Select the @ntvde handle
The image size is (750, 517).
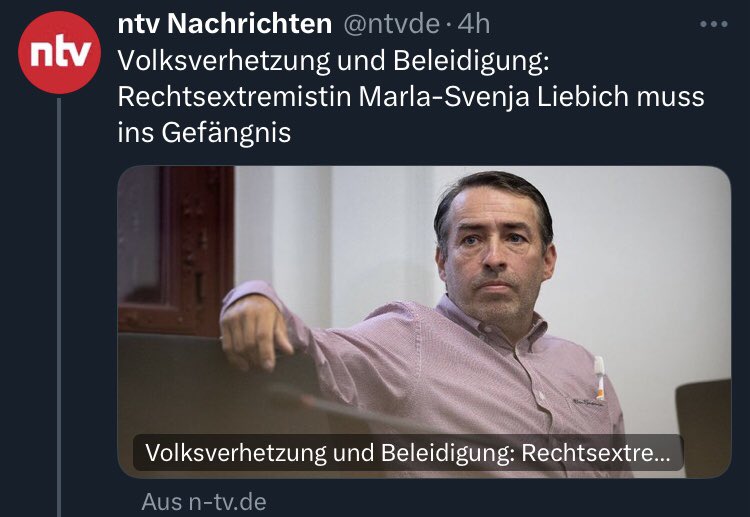coord(391,24)
